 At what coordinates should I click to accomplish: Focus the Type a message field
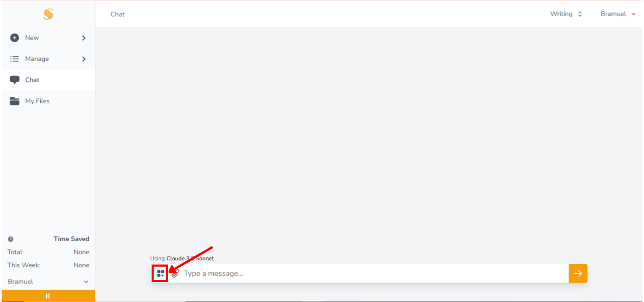point(374,273)
